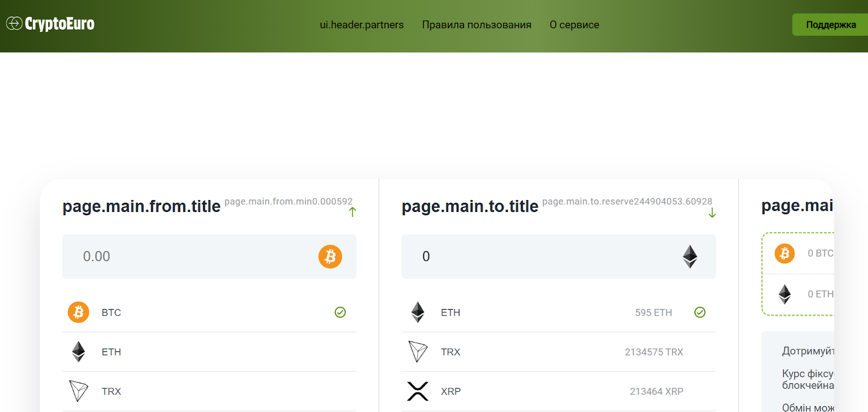Click the Поддержка support button
The height and width of the screenshot is (412, 868).
coord(831,25)
